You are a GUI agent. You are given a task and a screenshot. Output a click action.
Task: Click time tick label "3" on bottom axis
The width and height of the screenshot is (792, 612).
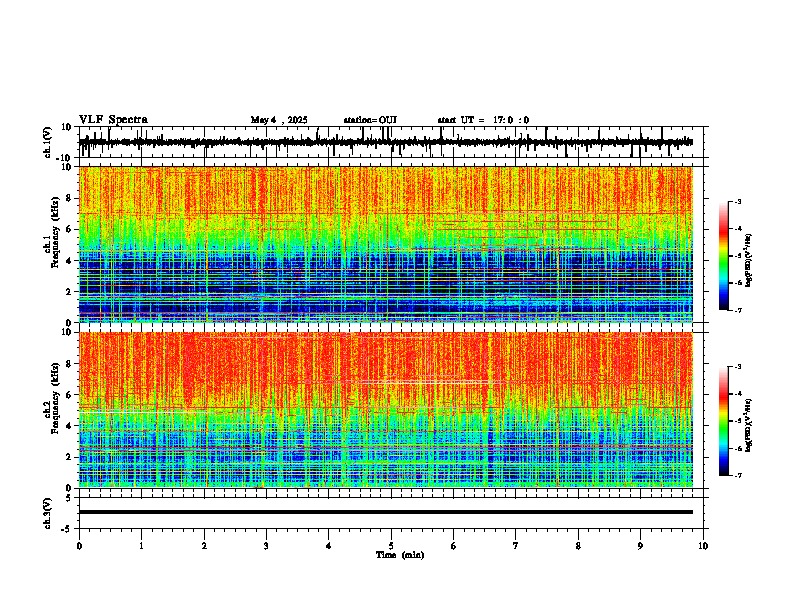pyautogui.click(x=266, y=546)
